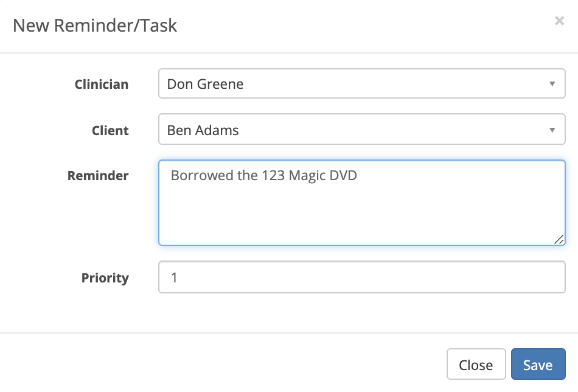This screenshot has height=392, width=578.
Task: Click the value 1 in Priority
Action: click(x=174, y=278)
